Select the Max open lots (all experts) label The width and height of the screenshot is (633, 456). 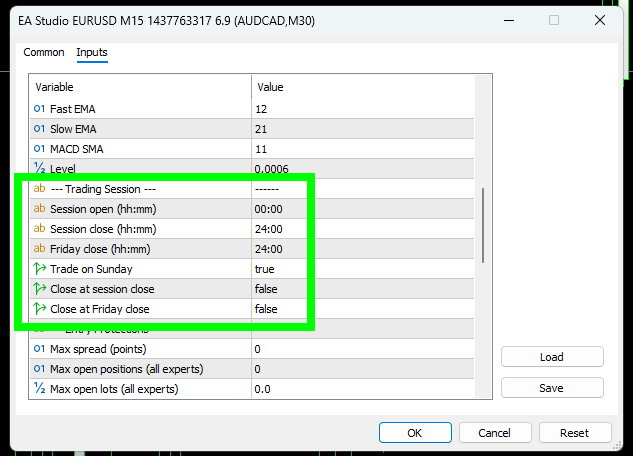[114, 389]
